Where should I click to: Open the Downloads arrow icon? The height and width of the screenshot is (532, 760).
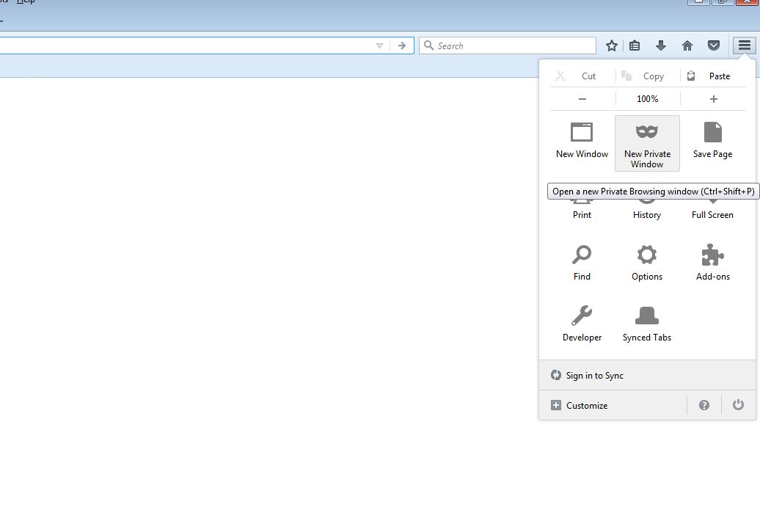coord(661,45)
